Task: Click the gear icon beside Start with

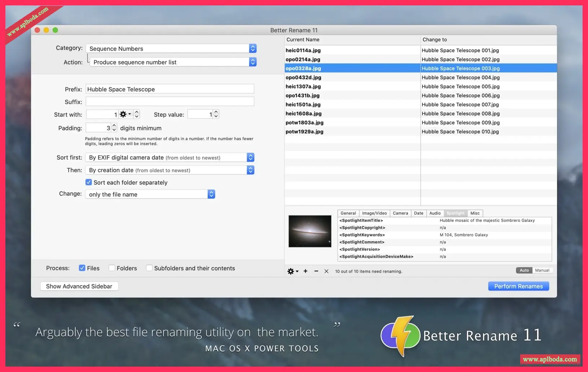Action: (x=125, y=114)
